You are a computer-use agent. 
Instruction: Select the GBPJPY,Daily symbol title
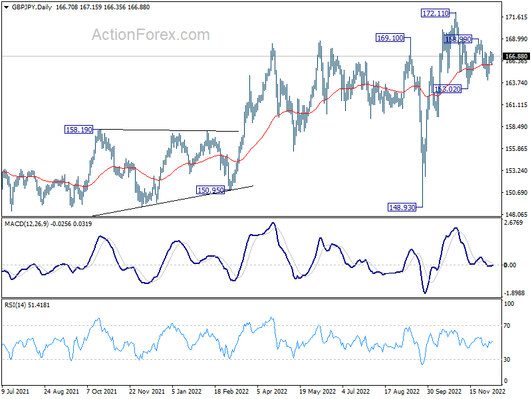[31, 7]
